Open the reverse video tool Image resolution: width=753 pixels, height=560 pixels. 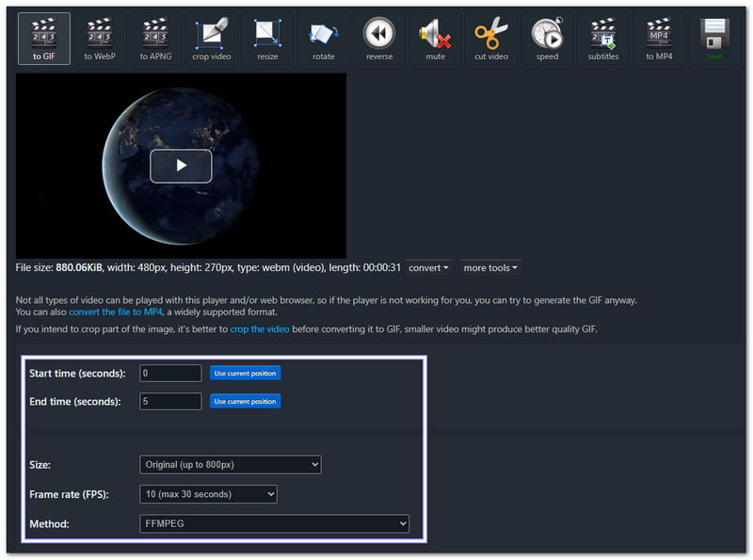(379, 38)
